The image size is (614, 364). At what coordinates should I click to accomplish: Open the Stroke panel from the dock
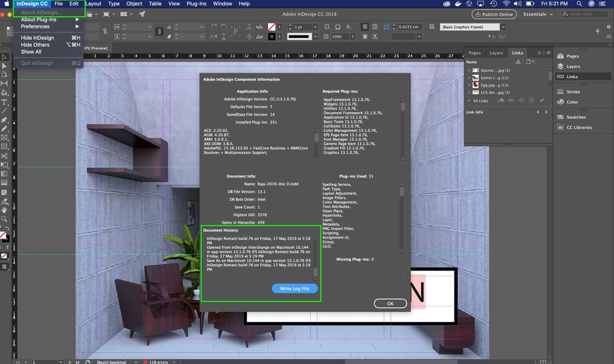pos(573,92)
